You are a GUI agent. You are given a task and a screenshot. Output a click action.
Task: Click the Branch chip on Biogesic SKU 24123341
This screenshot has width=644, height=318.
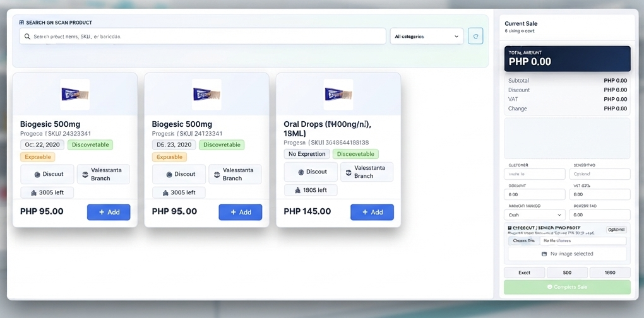[235, 174]
